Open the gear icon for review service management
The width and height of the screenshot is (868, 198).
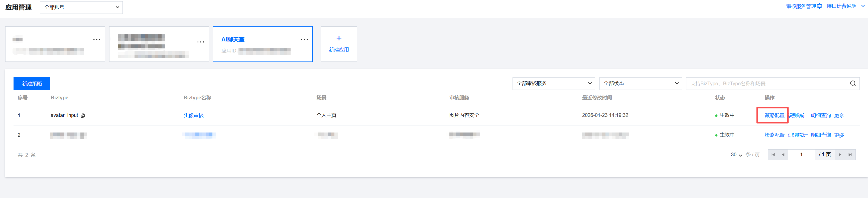pyautogui.click(x=819, y=6)
